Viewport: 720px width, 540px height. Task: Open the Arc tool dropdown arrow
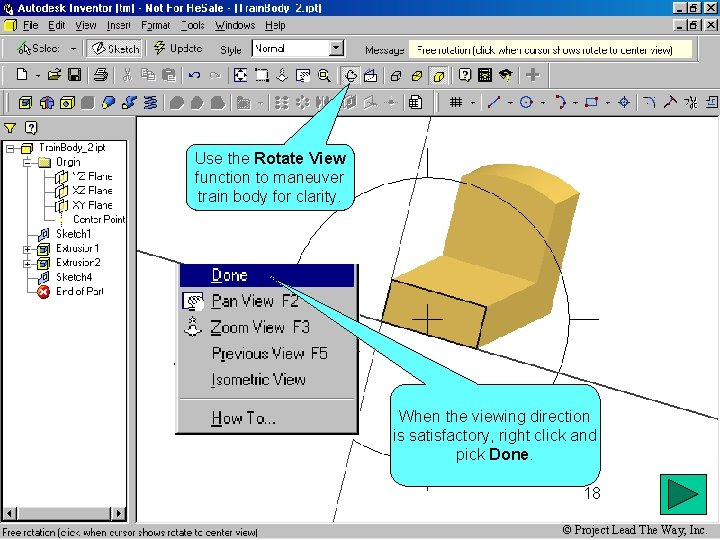575,102
